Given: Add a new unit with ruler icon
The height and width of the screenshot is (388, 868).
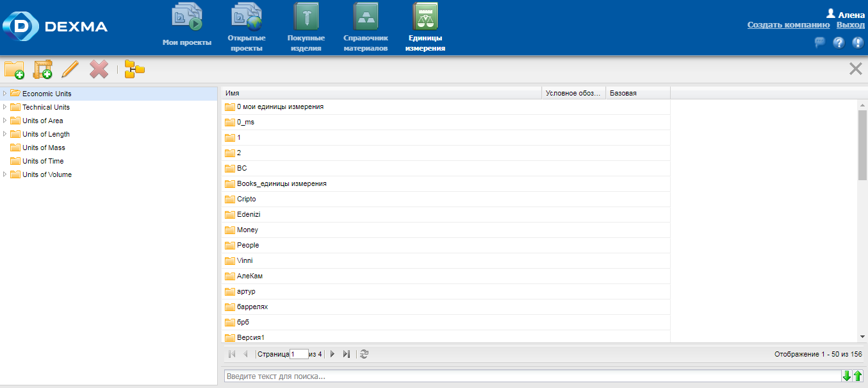Looking at the screenshot, I should click(x=42, y=69).
